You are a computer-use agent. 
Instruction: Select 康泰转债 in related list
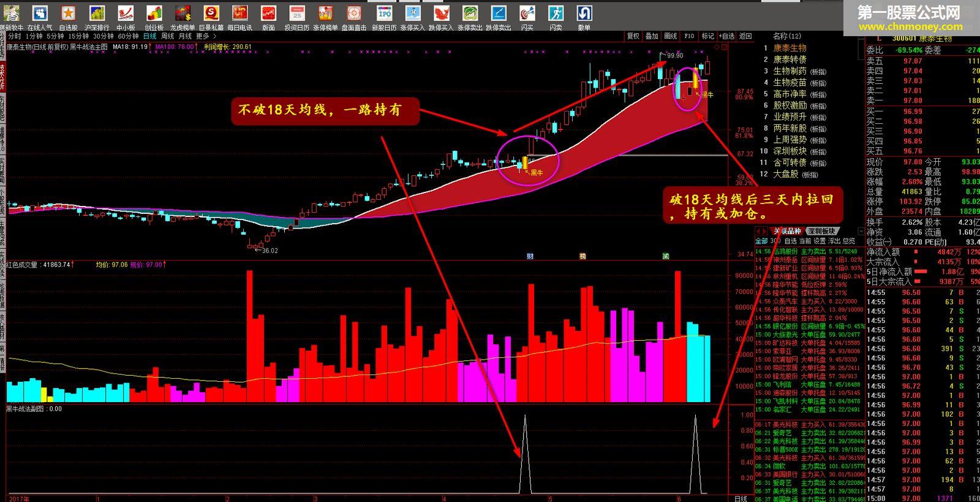tap(790, 59)
